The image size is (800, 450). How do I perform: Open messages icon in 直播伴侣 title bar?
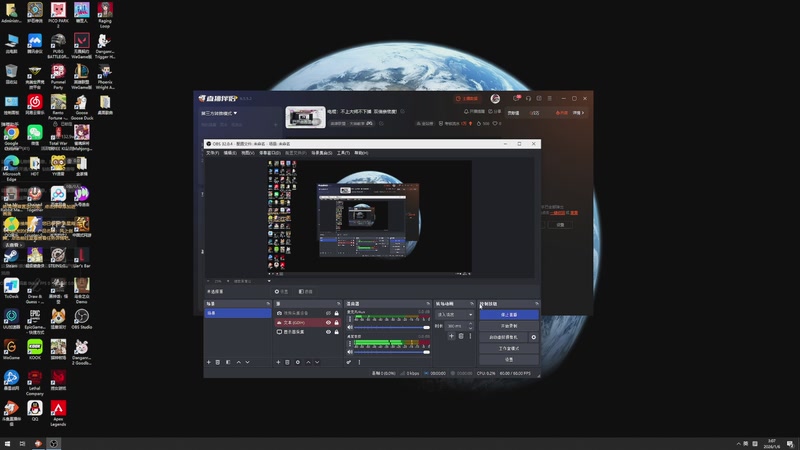516,98
